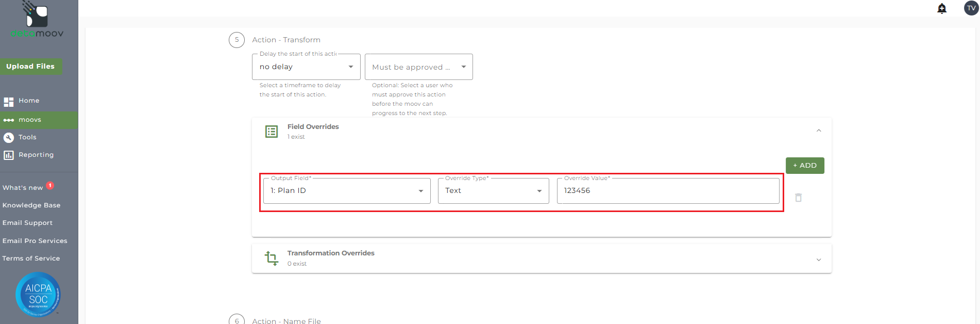The image size is (980, 324).
Task: Open the Must be approved dropdown
Action: [418, 67]
